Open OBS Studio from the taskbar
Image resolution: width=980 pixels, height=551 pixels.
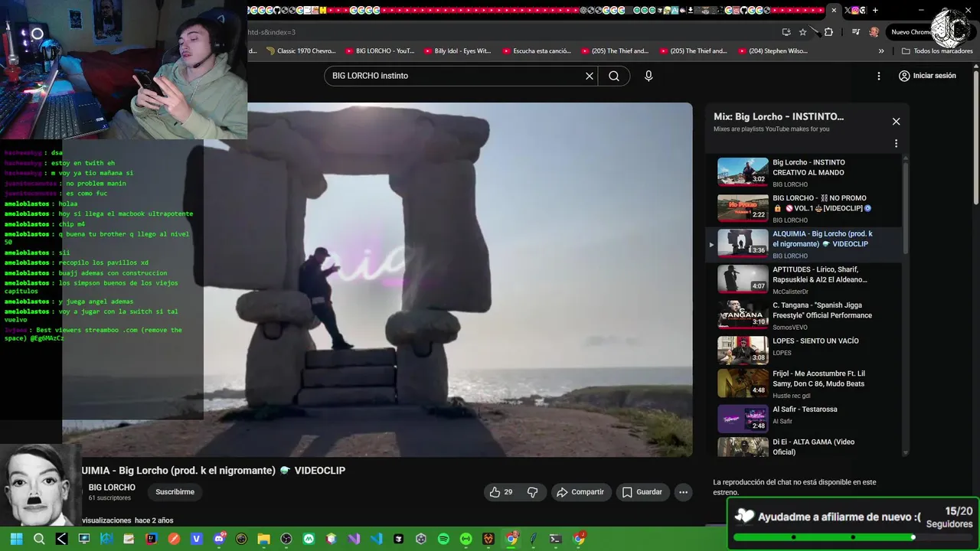(x=286, y=539)
